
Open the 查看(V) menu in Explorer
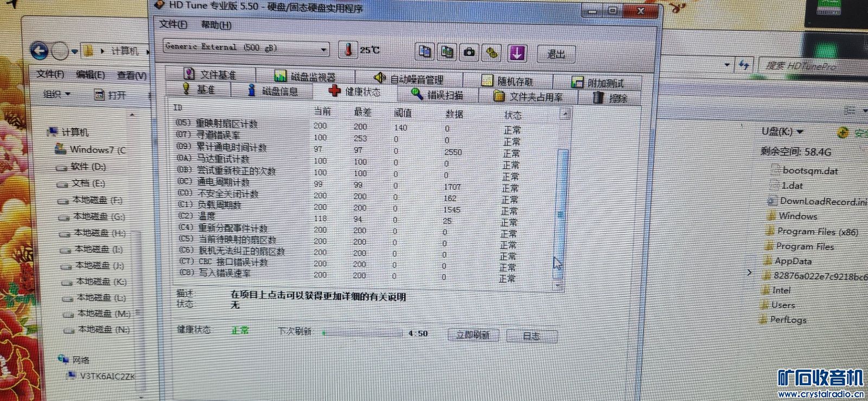point(132,75)
